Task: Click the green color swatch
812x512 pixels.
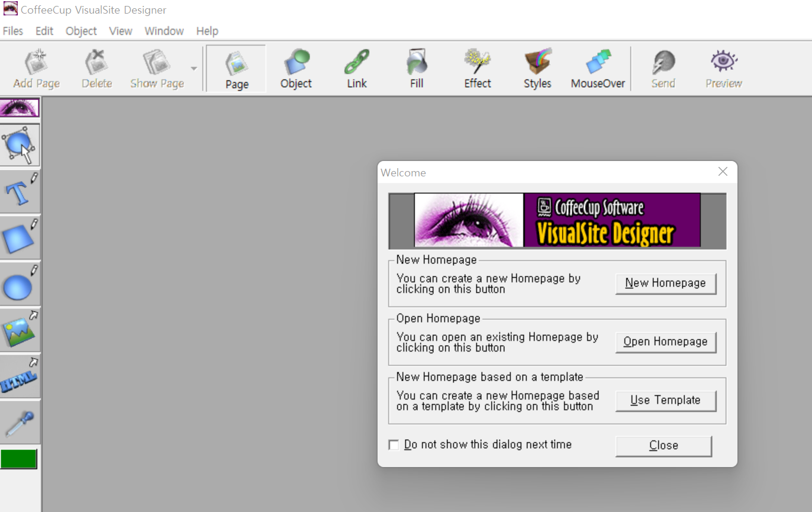Action: click(19, 459)
